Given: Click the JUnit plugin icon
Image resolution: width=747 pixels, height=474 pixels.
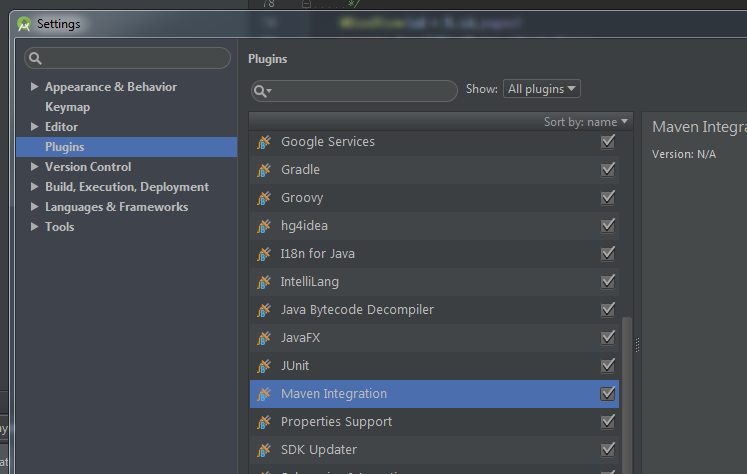Looking at the screenshot, I should (x=264, y=366).
